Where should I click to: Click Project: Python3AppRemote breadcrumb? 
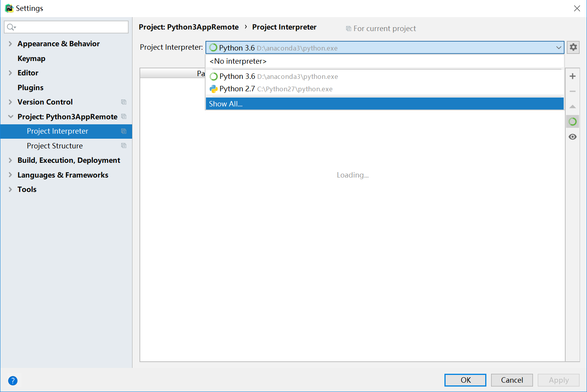pyautogui.click(x=189, y=27)
